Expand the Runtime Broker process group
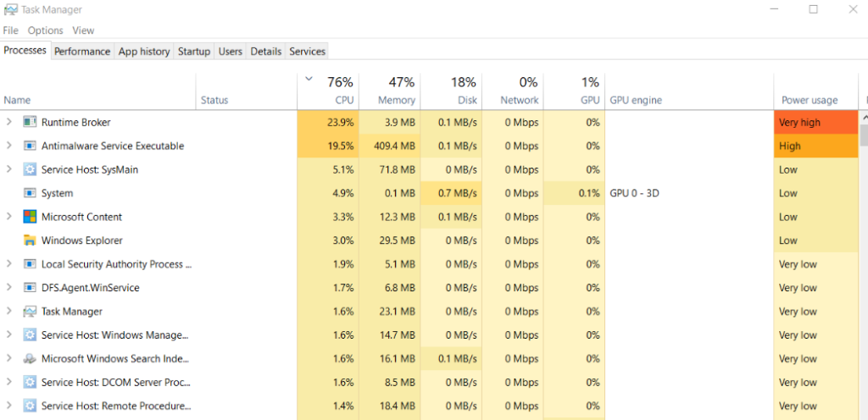 8,122
